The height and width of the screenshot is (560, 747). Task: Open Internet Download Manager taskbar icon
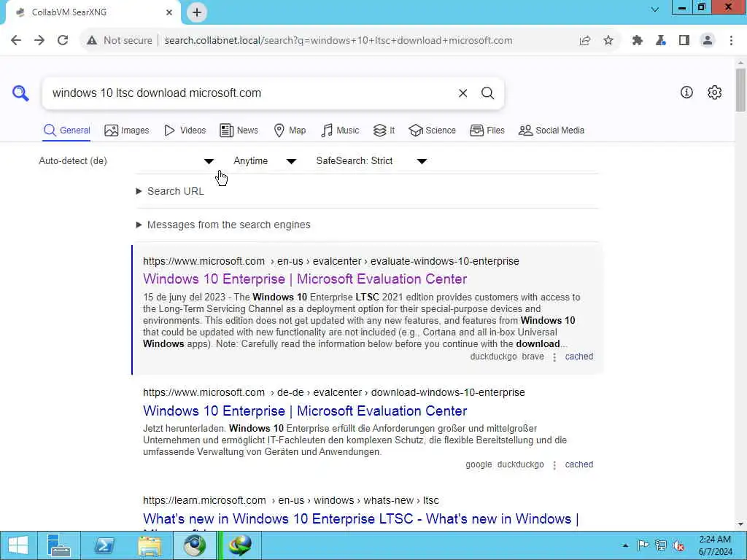pyautogui.click(x=239, y=545)
